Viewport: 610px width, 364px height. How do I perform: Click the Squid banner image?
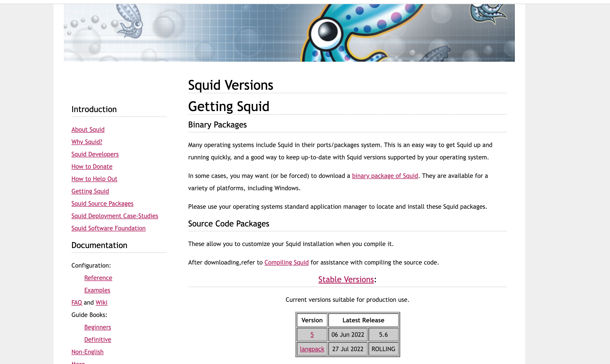click(289, 33)
